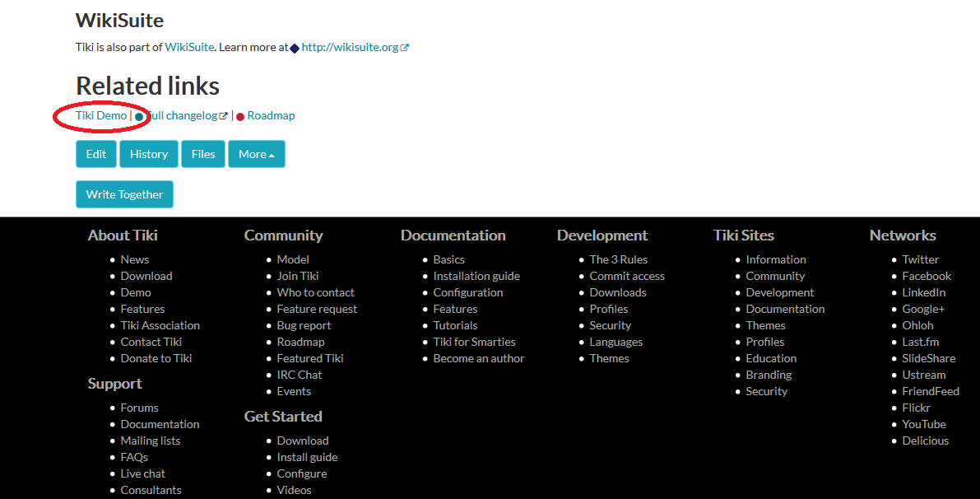Click Download under About Tiki

tap(146, 276)
